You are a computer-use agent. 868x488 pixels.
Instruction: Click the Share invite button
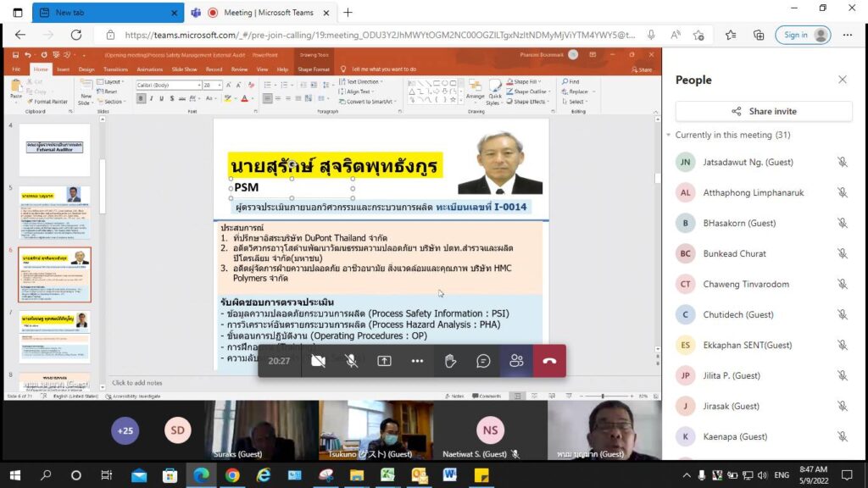[764, 111]
